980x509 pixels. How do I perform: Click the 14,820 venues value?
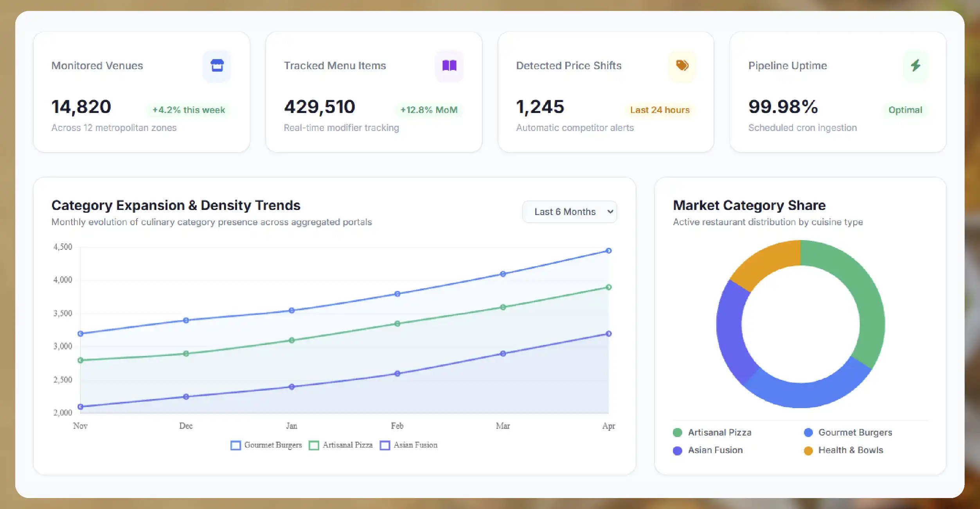coord(81,107)
